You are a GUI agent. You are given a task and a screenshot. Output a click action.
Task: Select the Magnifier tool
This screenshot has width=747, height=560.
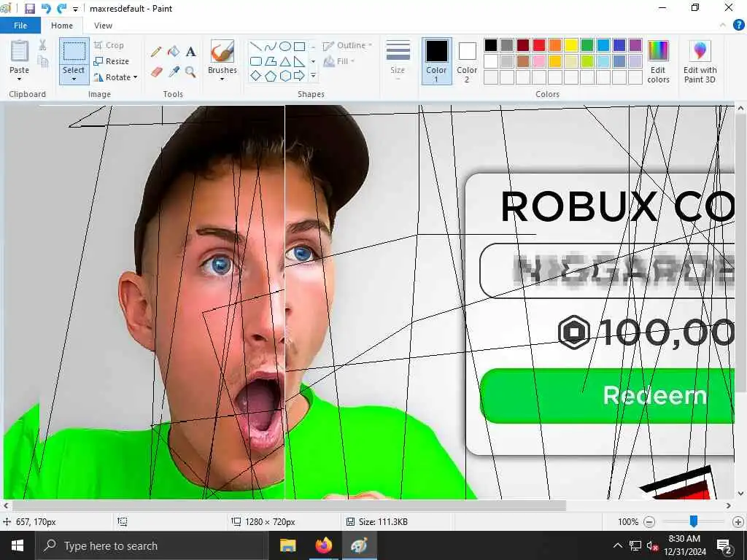(x=190, y=72)
